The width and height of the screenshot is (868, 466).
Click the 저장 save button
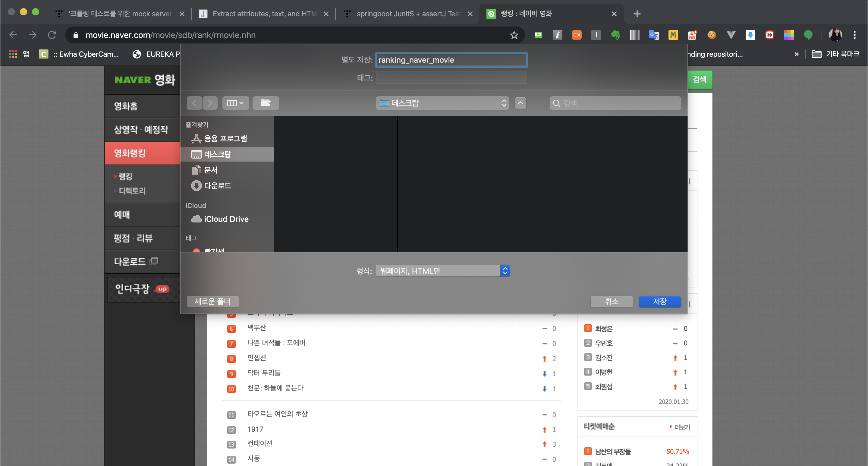(659, 301)
